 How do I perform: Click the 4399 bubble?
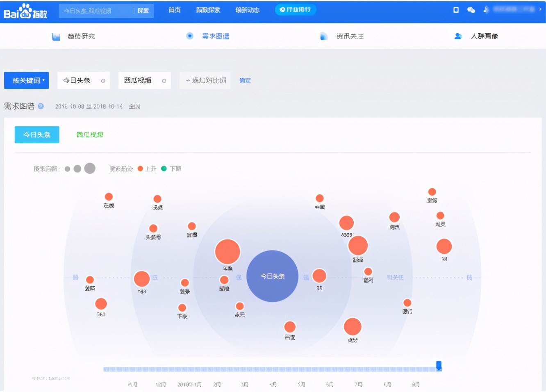pyautogui.click(x=346, y=223)
